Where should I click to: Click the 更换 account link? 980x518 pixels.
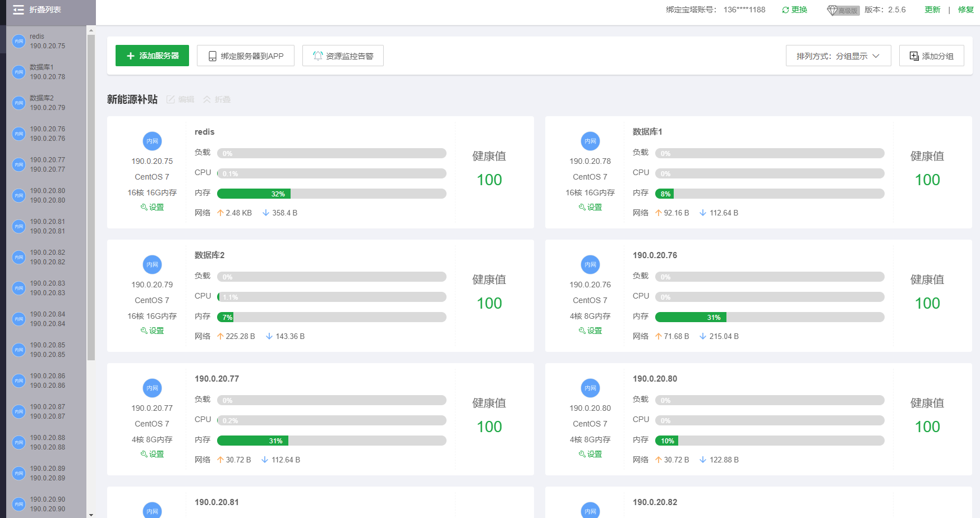point(794,10)
